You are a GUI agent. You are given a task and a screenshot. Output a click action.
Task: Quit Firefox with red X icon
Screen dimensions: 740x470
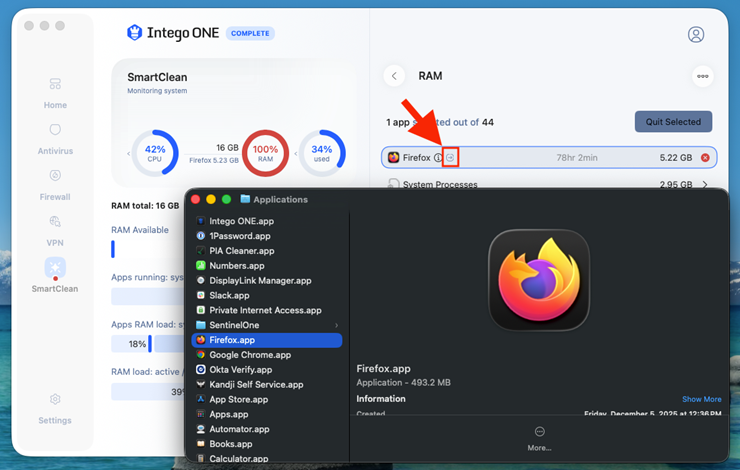click(705, 158)
